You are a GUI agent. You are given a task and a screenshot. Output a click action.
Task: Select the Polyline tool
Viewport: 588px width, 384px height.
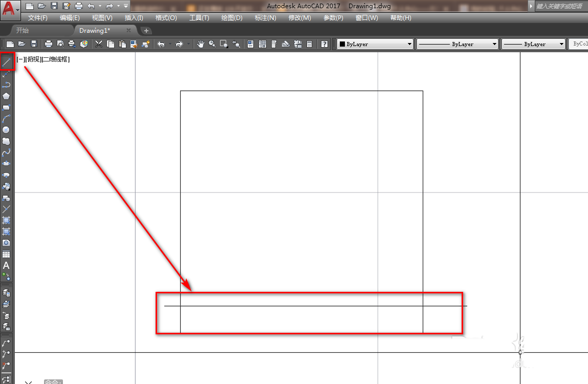6,85
